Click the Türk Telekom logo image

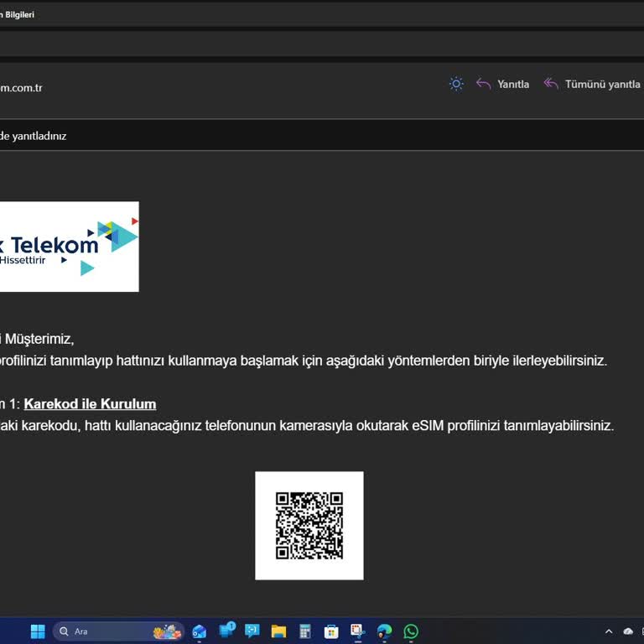[x=69, y=247]
